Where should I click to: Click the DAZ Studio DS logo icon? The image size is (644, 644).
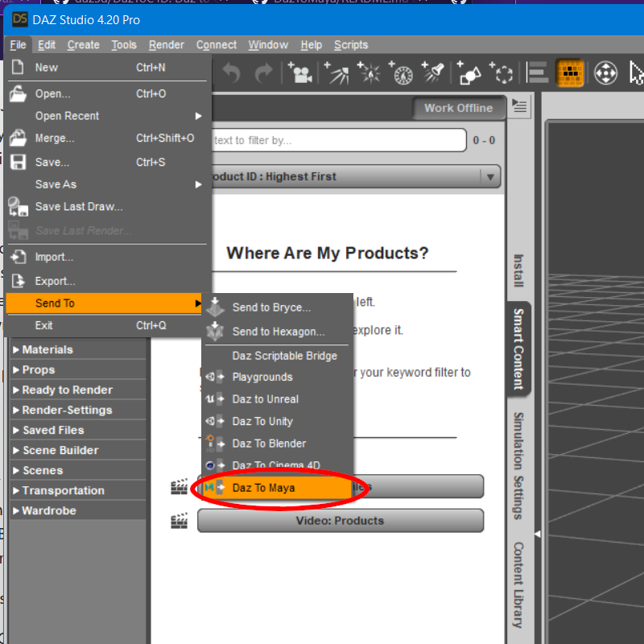pyautogui.click(x=19, y=19)
